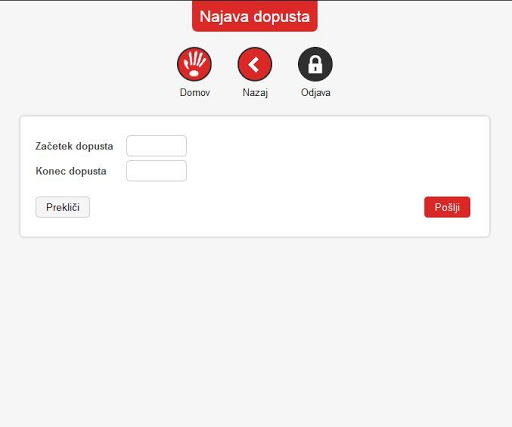Click the Konec dopusta field label
Viewport: 512px width, 427px height.
71,171
